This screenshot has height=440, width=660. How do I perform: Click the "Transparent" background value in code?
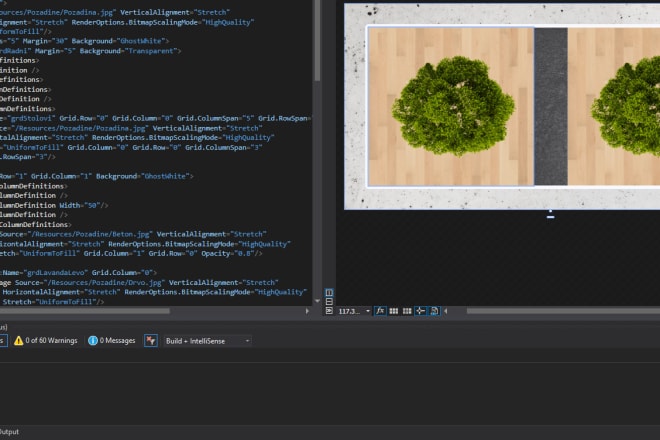point(150,51)
